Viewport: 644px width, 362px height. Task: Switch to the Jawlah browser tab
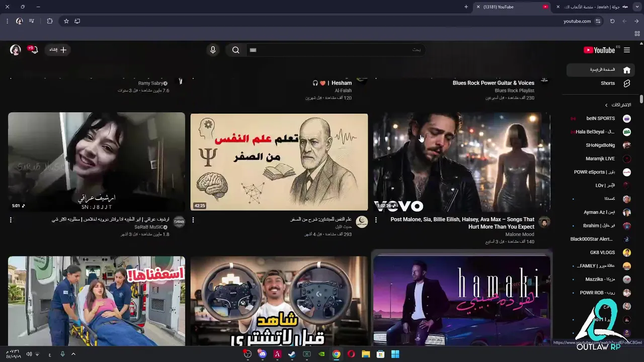coord(594,7)
